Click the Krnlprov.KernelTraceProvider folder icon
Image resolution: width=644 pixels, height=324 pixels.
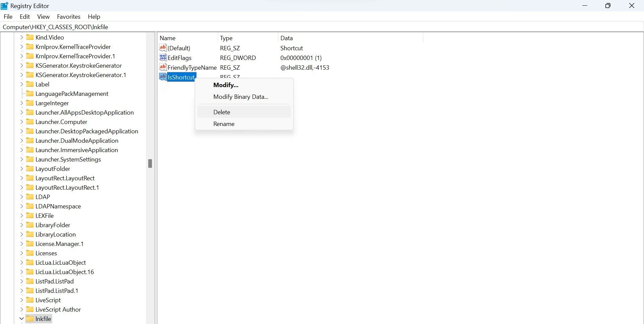click(x=30, y=47)
